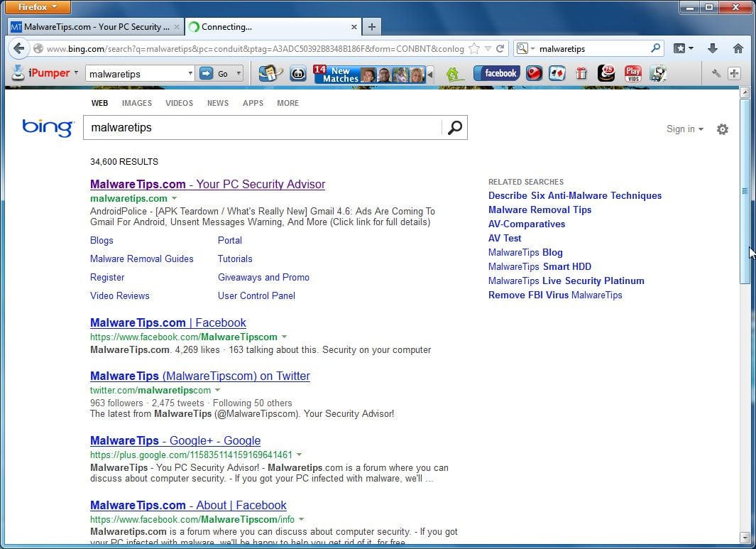The image size is (756, 549).
Task: Open the Play Vids toolbar icon
Action: tap(633, 73)
